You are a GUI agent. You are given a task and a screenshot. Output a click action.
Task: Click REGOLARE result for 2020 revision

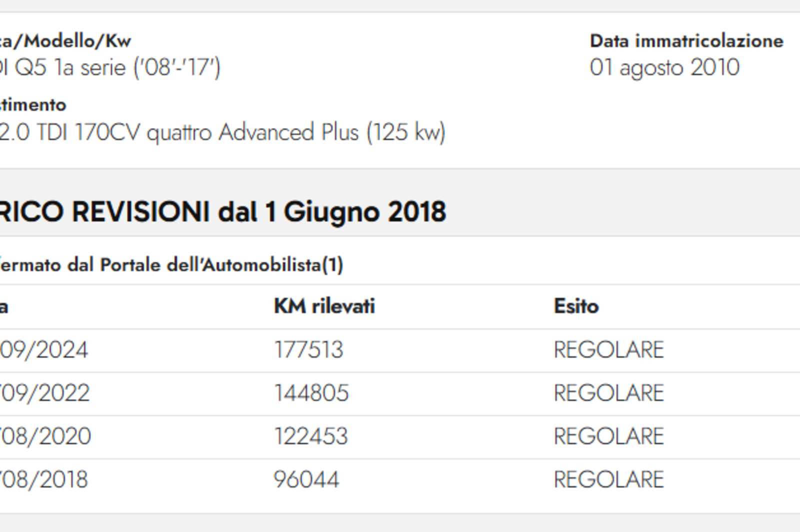(608, 437)
